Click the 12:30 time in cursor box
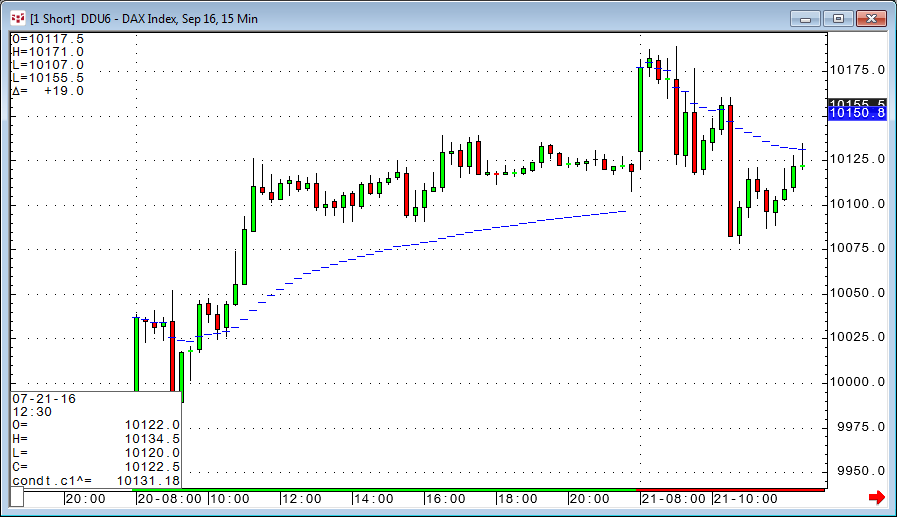This screenshot has height=519, width=897. 32,412
